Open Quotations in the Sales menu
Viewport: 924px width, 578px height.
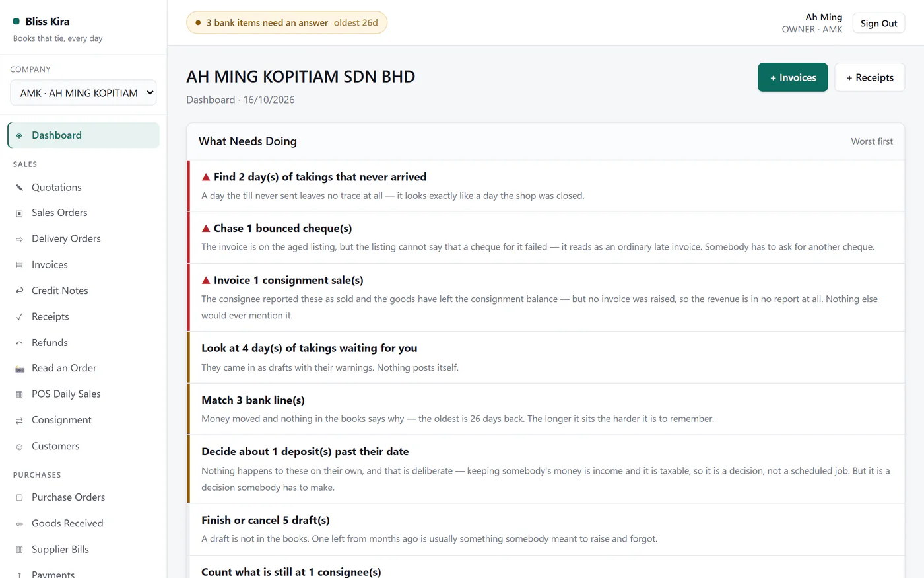pyautogui.click(x=83, y=188)
